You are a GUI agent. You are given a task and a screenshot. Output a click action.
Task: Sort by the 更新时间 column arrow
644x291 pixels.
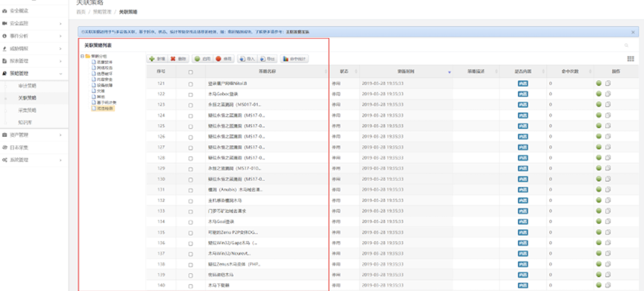449,71
